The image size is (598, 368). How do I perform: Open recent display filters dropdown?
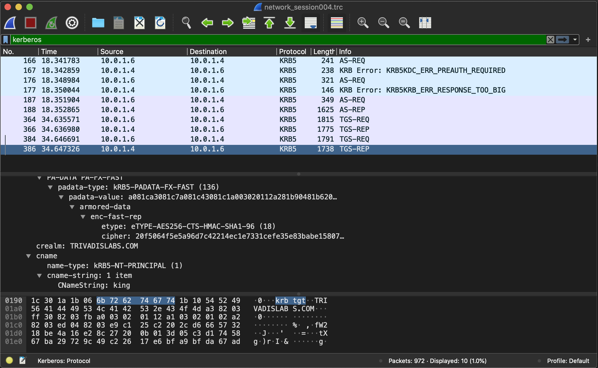(575, 40)
